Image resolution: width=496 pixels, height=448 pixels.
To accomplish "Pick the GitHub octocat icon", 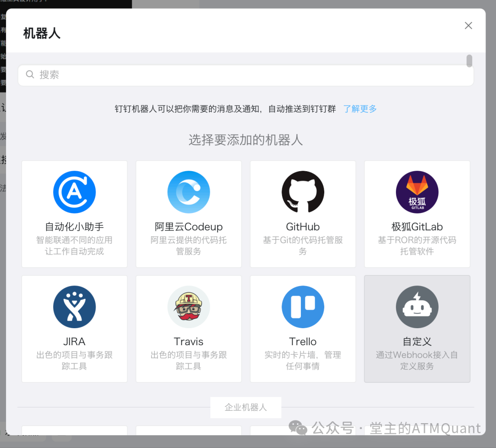I will point(303,192).
